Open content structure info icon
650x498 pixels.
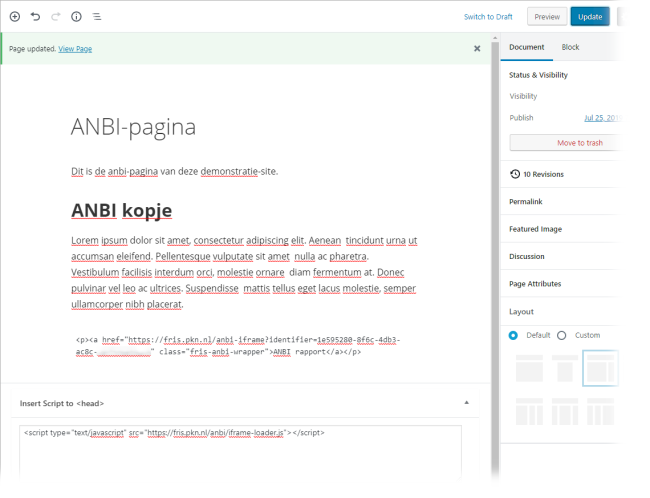pyautogui.click(x=76, y=17)
